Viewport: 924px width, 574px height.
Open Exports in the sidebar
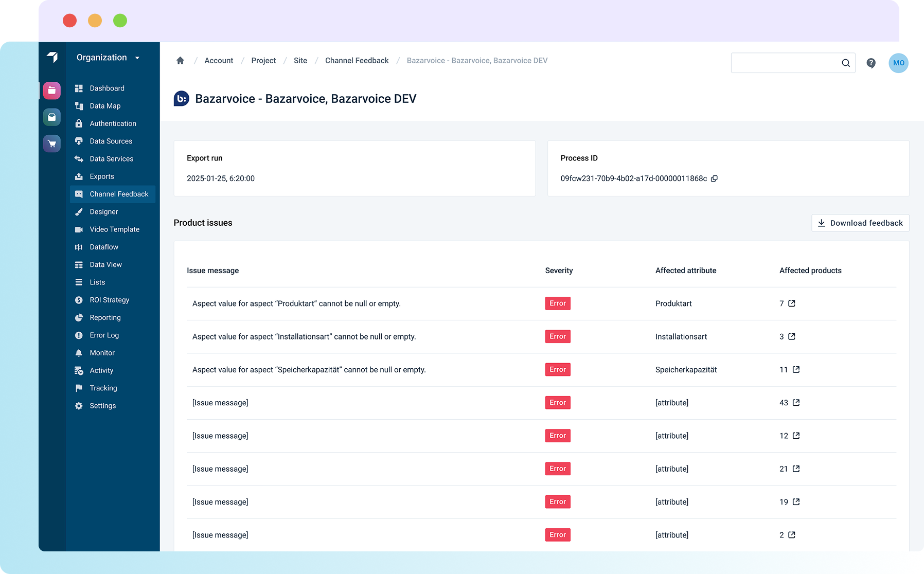[113, 176]
